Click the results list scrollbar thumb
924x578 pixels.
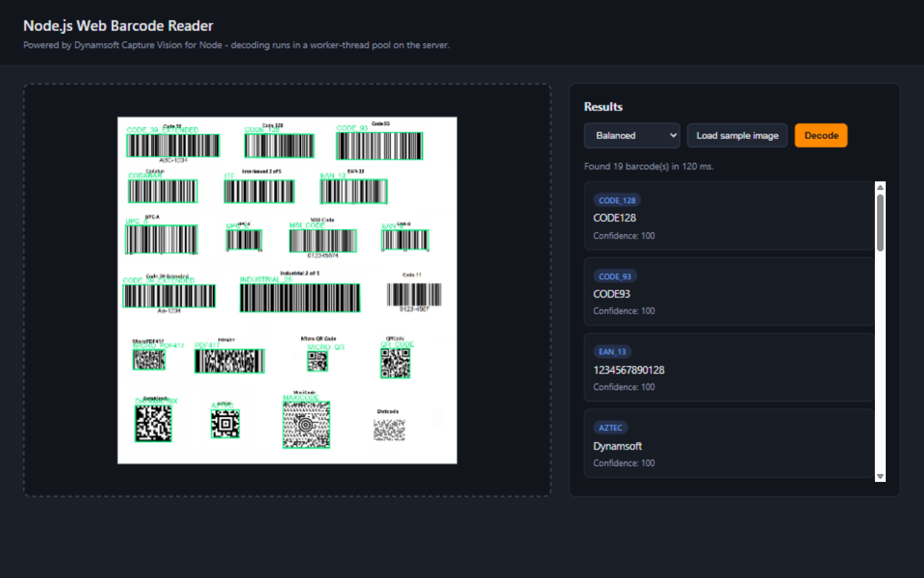pyautogui.click(x=880, y=223)
